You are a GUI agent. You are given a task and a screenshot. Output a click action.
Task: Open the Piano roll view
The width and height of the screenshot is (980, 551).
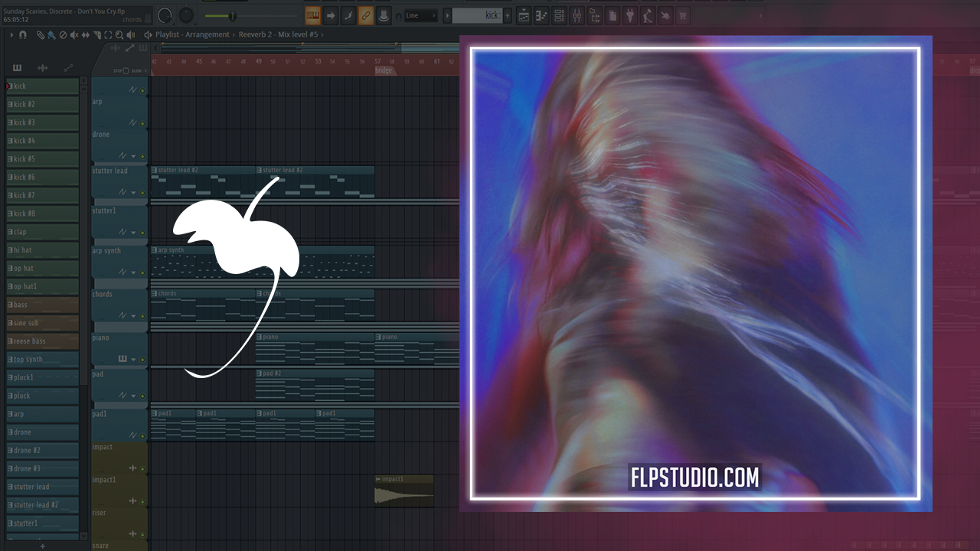point(542,15)
